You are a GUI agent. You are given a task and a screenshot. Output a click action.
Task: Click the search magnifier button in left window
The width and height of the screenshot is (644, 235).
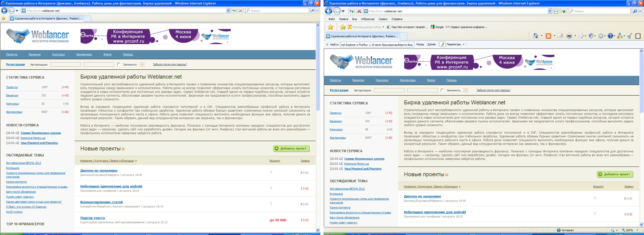(x=313, y=11)
